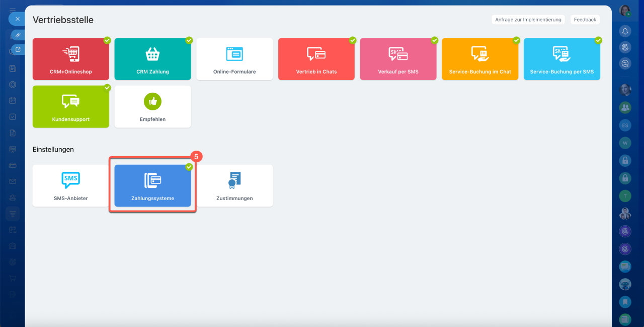
Task: Open the SMS-Anbieter settings tile
Action: [x=71, y=185]
